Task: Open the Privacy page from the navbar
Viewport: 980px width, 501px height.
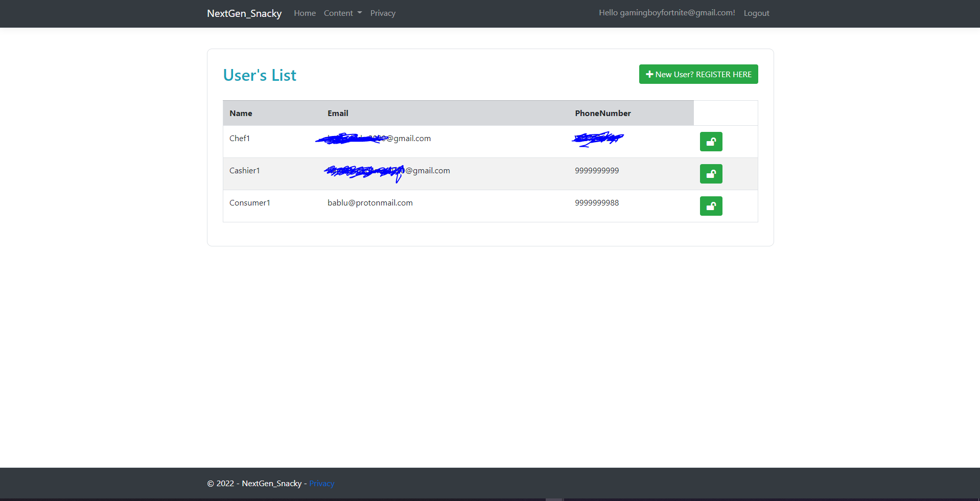Action: click(383, 13)
